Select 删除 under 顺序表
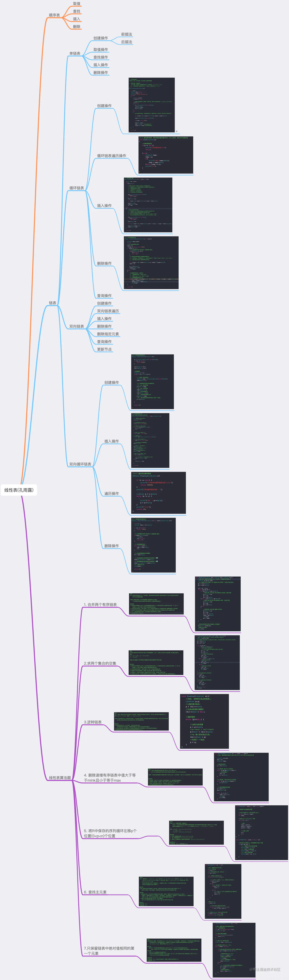This screenshot has width=289, height=980. coord(77,27)
